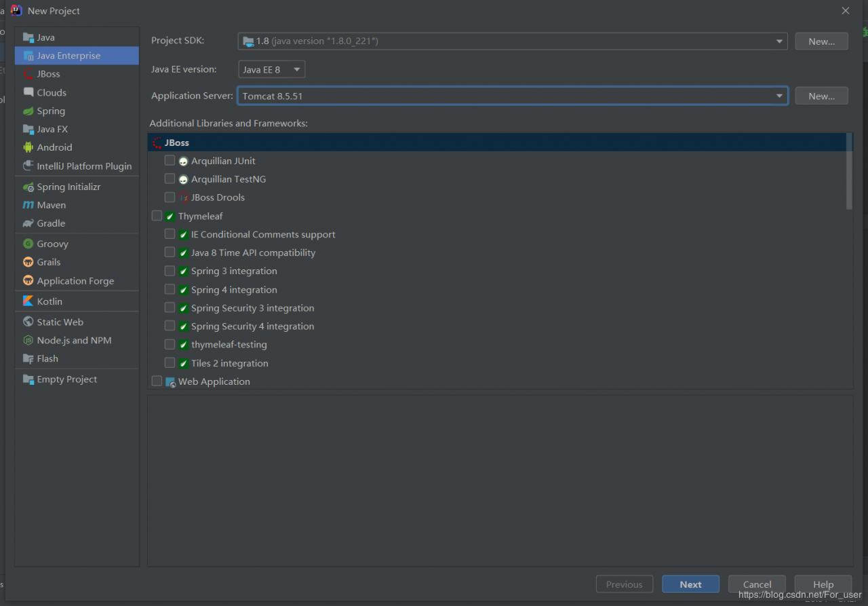Click the Gradle elephant icon

[28, 223]
